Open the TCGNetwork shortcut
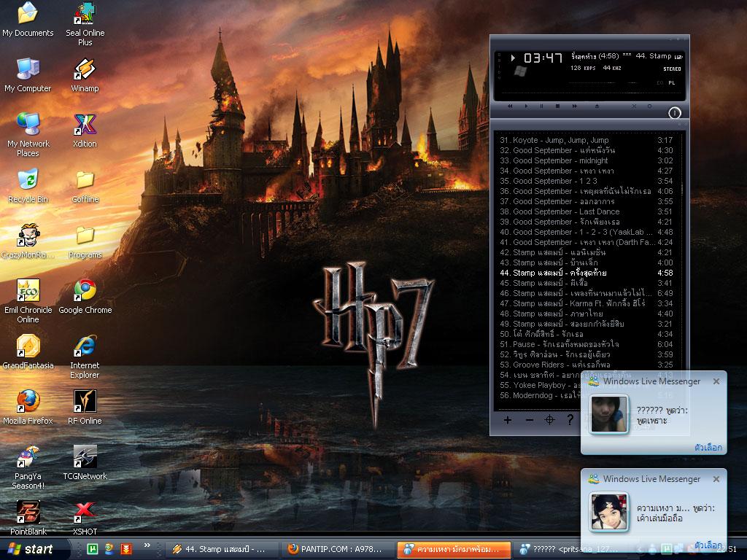Image resolution: width=747 pixels, height=560 pixels. coord(85,463)
